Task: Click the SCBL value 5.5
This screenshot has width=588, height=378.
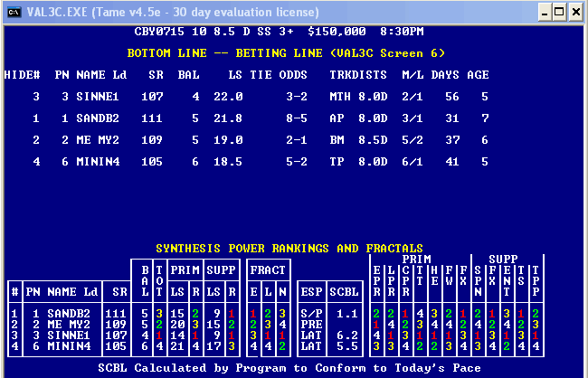Action: pyautogui.click(x=347, y=346)
